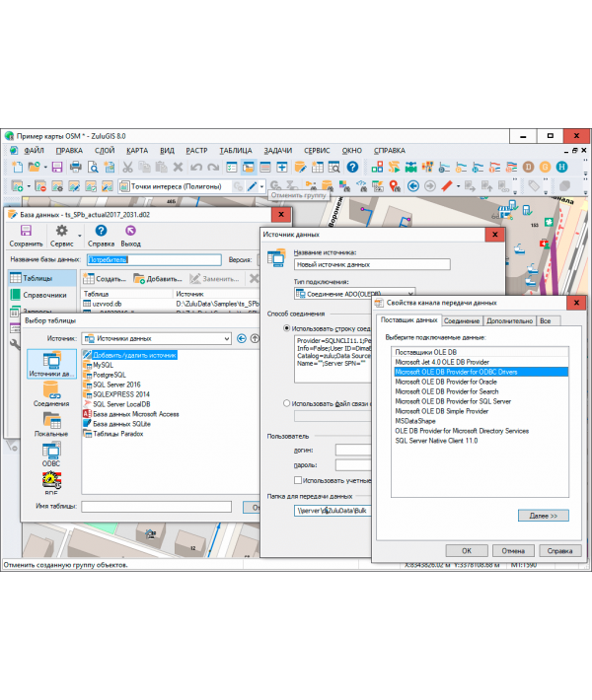Click the Справка icon in database window
The height and width of the screenshot is (700, 592).
(x=101, y=231)
